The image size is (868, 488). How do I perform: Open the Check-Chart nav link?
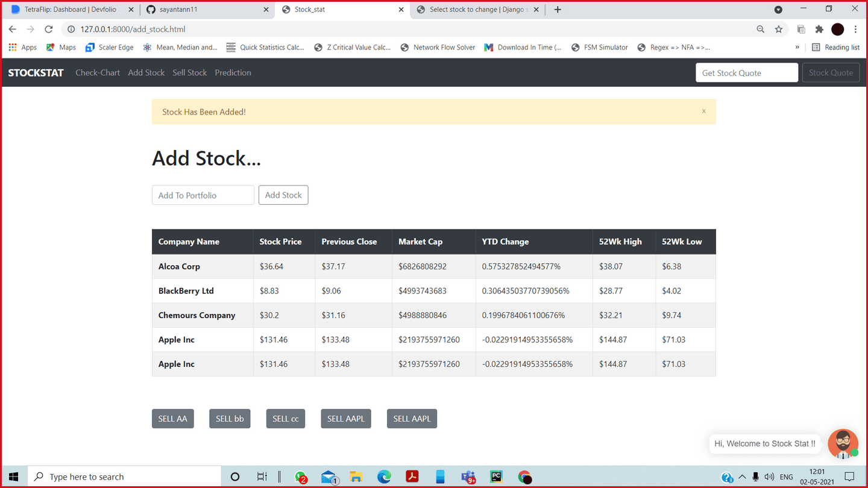coord(98,73)
